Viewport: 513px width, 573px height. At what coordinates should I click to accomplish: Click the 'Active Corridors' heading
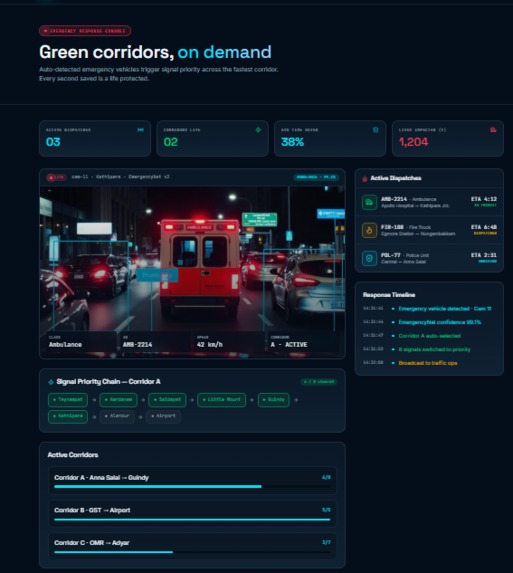pyautogui.click(x=73, y=455)
